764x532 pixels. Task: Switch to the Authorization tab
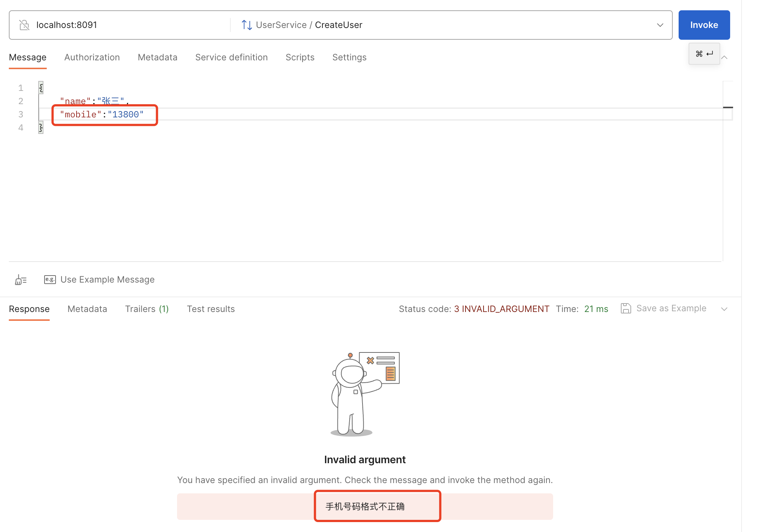pos(92,57)
